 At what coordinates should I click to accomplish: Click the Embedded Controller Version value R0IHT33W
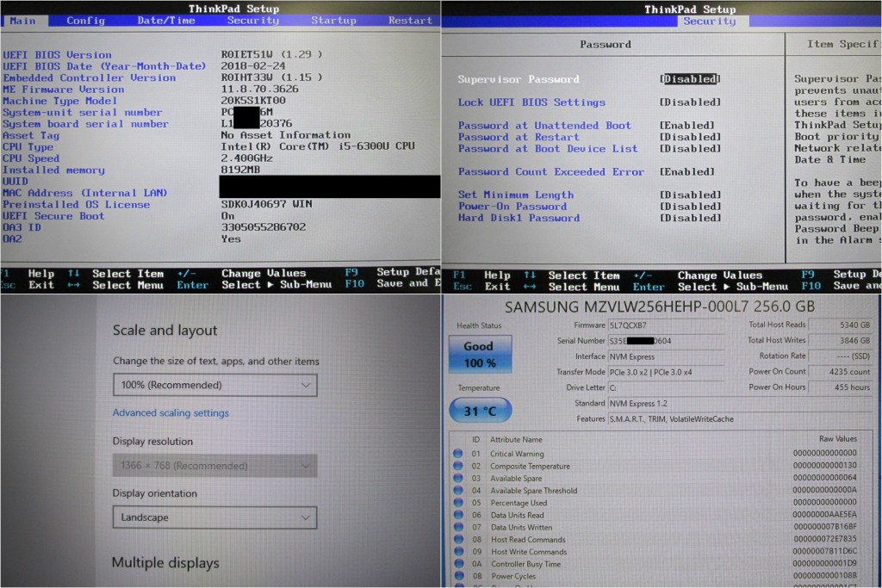point(271,77)
